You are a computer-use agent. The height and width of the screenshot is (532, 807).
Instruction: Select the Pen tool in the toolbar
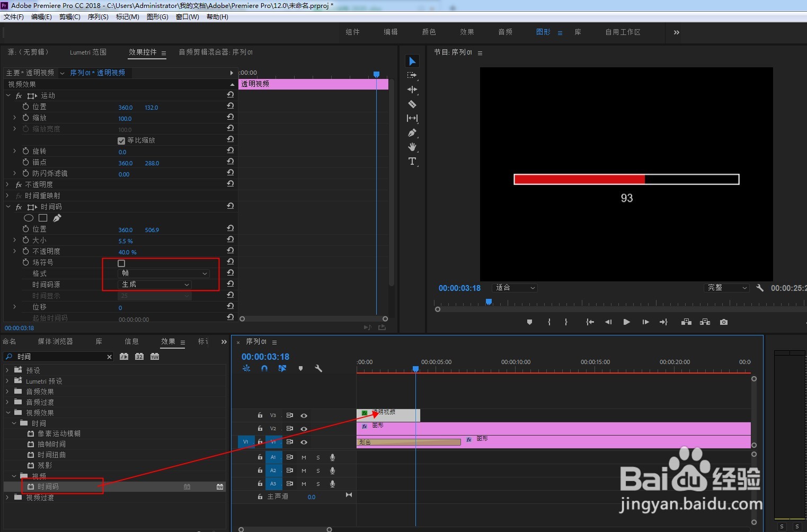[x=412, y=132]
